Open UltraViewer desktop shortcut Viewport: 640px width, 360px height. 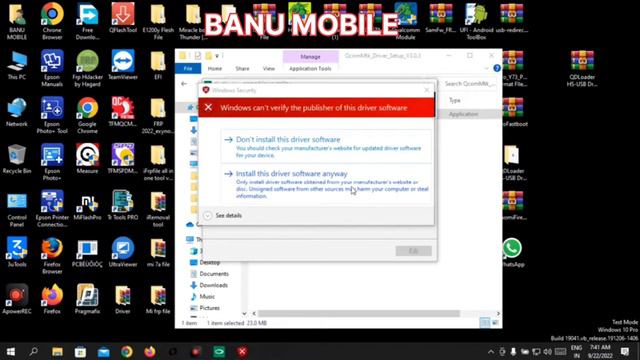tap(123, 253)
